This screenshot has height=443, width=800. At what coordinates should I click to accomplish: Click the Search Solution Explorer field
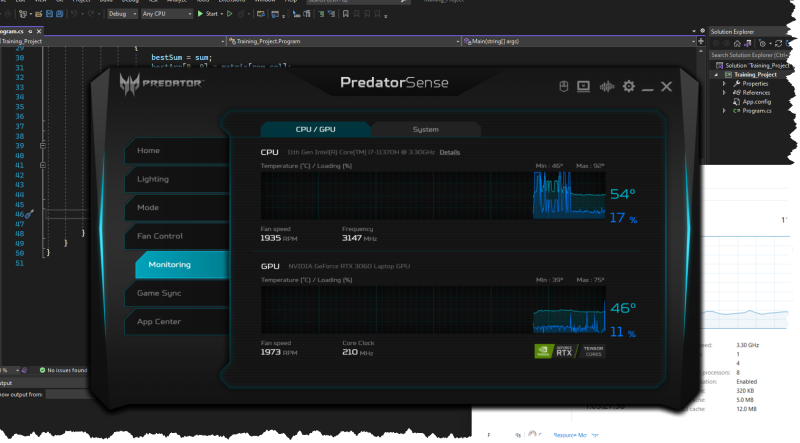pyautogui.click(x=750, y=55)
